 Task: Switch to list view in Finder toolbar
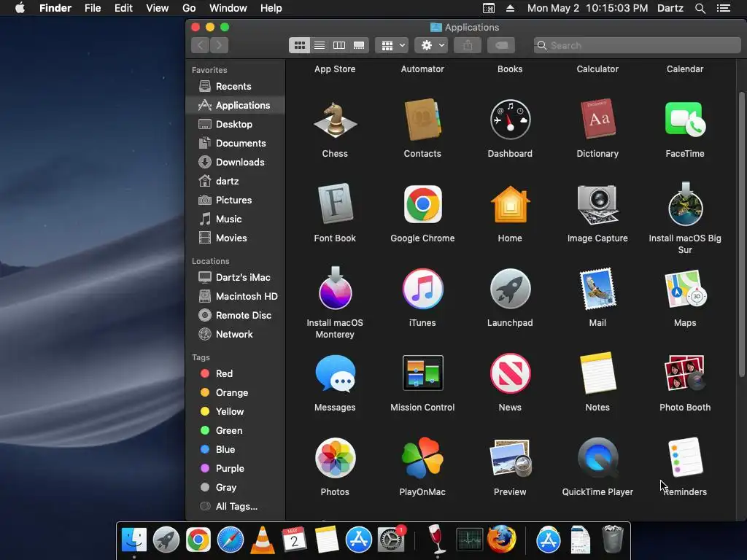pos(320,45)
